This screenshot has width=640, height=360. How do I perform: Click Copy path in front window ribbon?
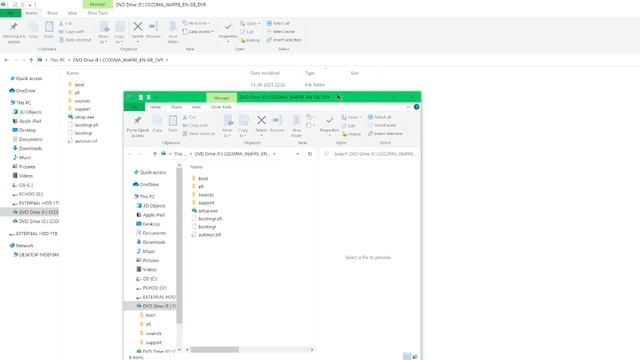[x=196, y=126]
